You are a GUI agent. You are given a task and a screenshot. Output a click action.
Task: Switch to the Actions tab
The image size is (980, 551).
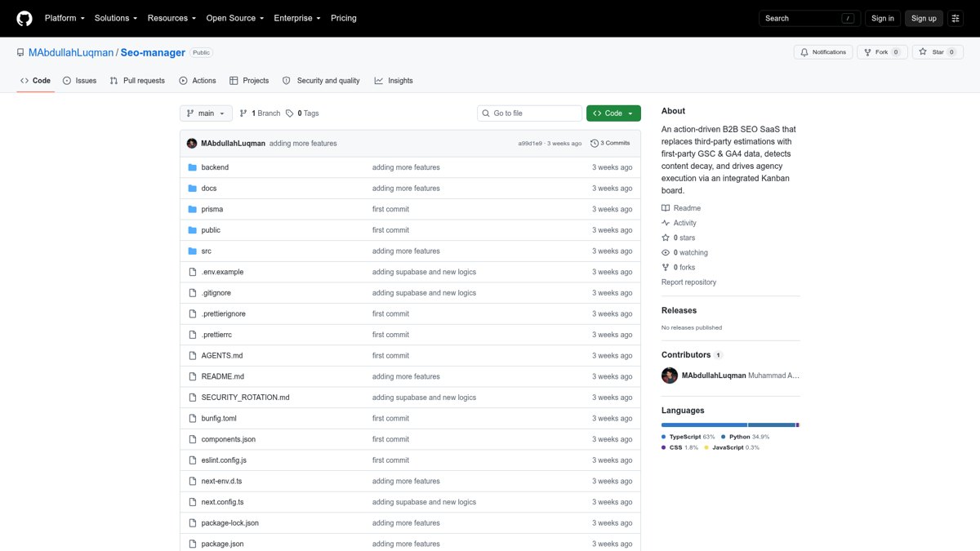pyautogui.click(x=197, y=81)
